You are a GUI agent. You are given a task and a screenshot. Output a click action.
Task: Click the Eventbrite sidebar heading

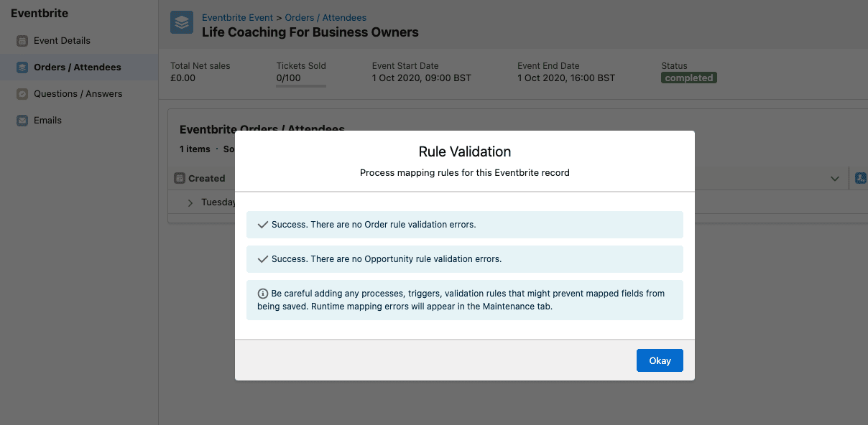coord(40,13)
